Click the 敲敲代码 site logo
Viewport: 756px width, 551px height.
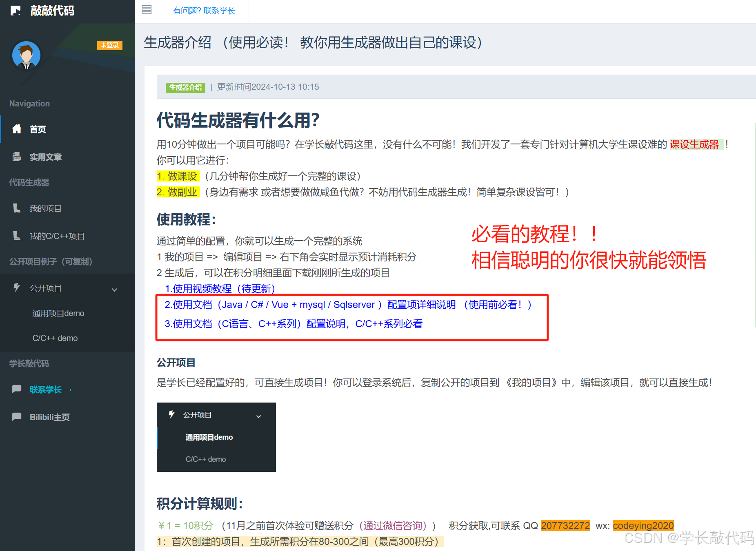[x=45, y=11]
